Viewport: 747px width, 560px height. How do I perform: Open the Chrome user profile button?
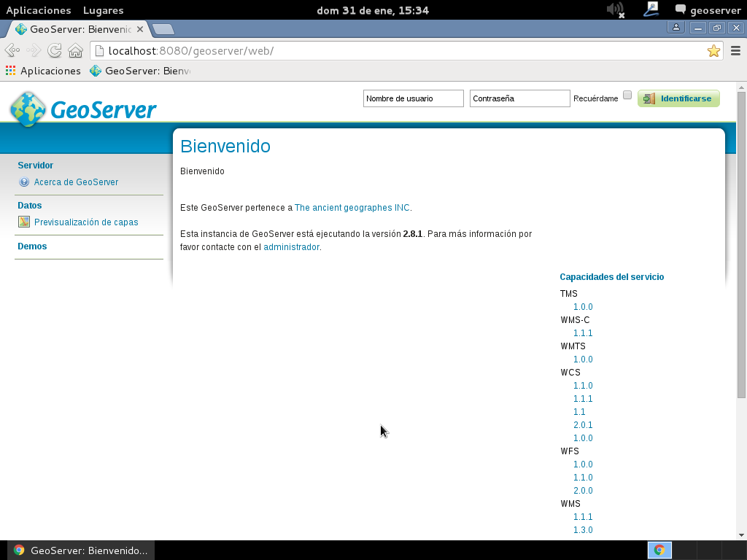(x=676, y=28)
